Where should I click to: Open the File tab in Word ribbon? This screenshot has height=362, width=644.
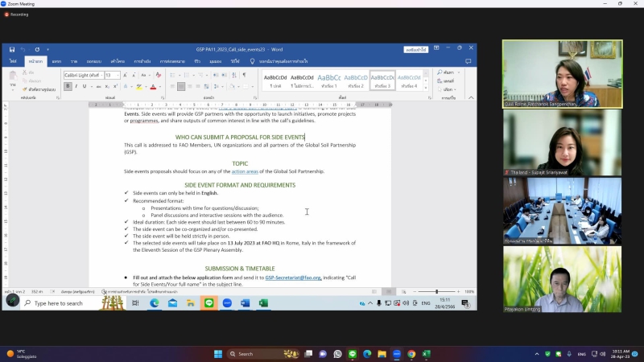coord(13,61)
